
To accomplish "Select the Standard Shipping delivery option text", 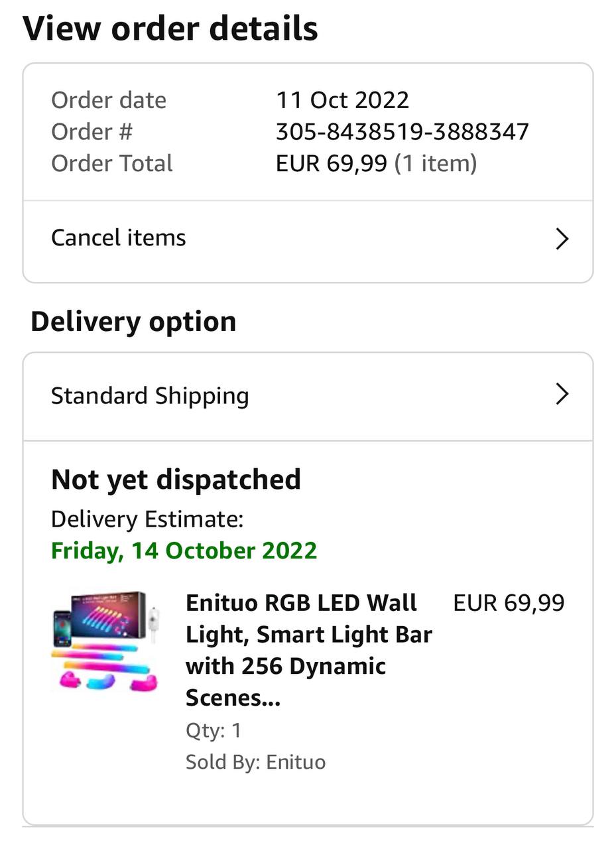I will [x=150, y=396].
